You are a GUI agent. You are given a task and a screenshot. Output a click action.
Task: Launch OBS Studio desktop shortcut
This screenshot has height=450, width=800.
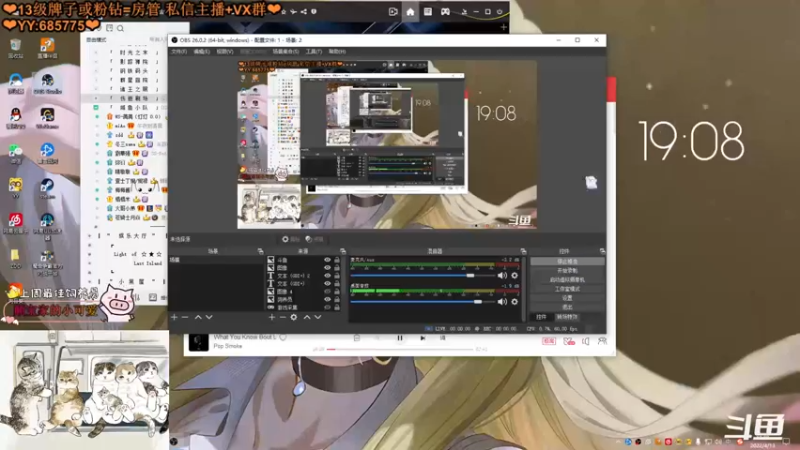[47, 83]
